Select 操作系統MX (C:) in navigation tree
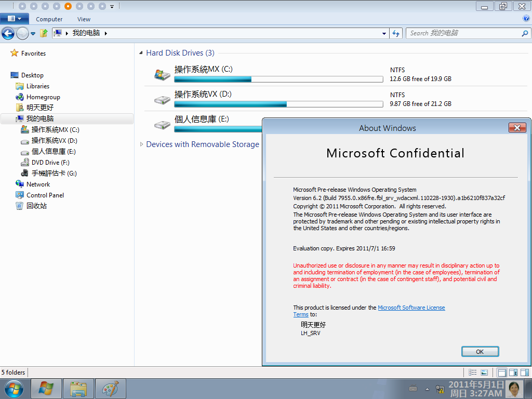 [x=55, y=129]
